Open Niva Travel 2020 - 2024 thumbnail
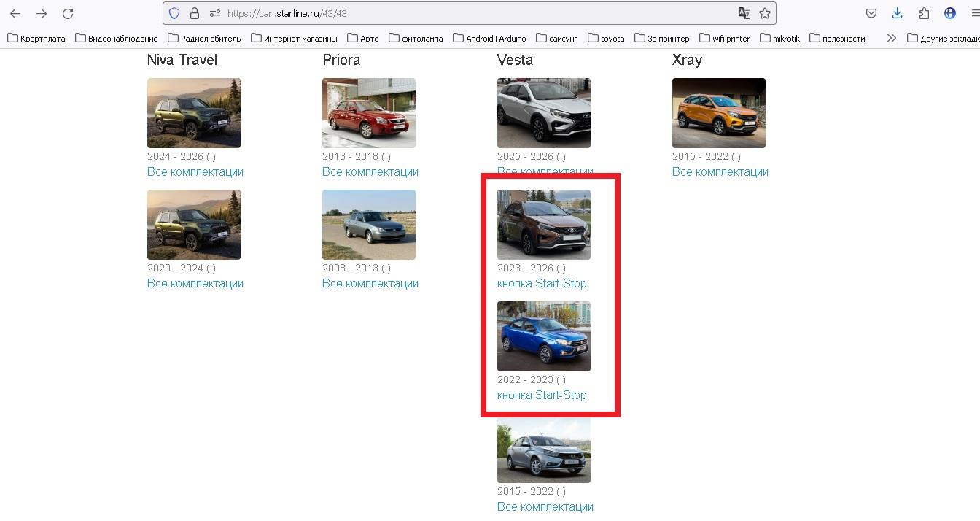Image resolution: width=980 pixels, height=521 pixels. click(x=194, y=225)
